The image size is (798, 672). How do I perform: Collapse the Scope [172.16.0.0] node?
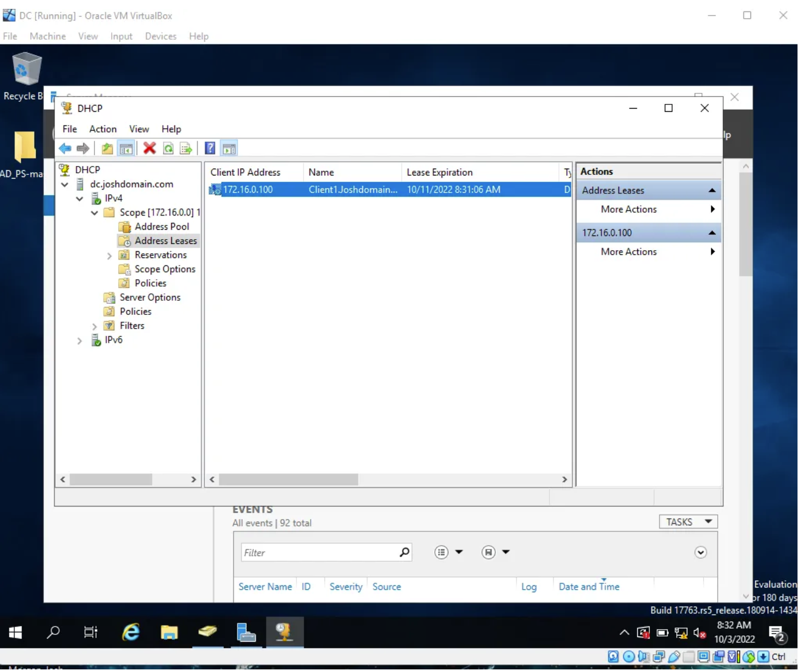coord(94,213)
